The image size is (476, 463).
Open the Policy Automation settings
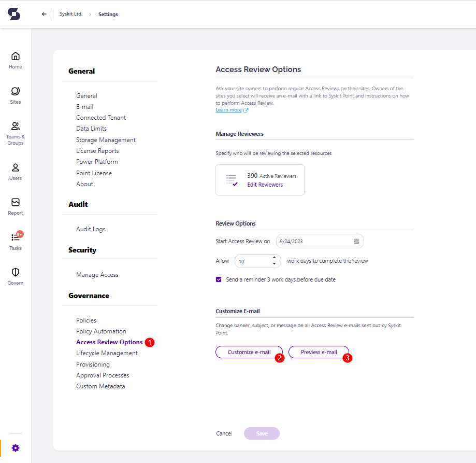click(x=100, y=331)
